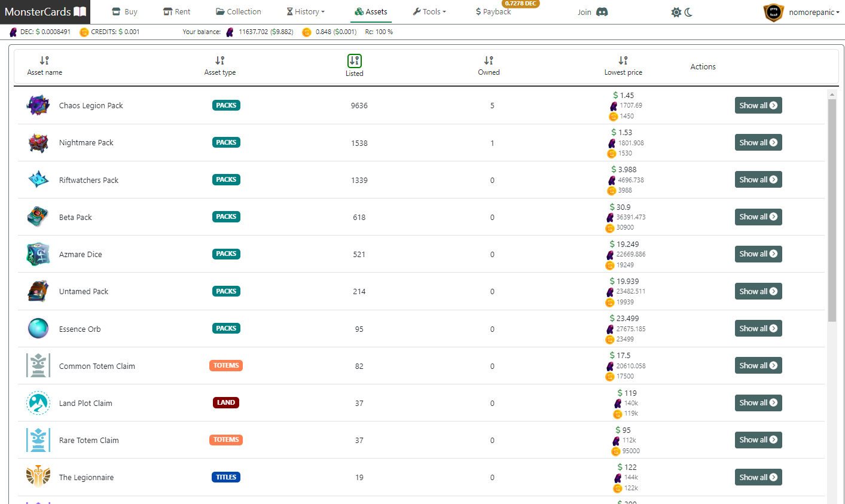The width and height of the screenshot is (845, 504).
Task: Click the LAND badge for Land Plot Claim
Action: 226,403
